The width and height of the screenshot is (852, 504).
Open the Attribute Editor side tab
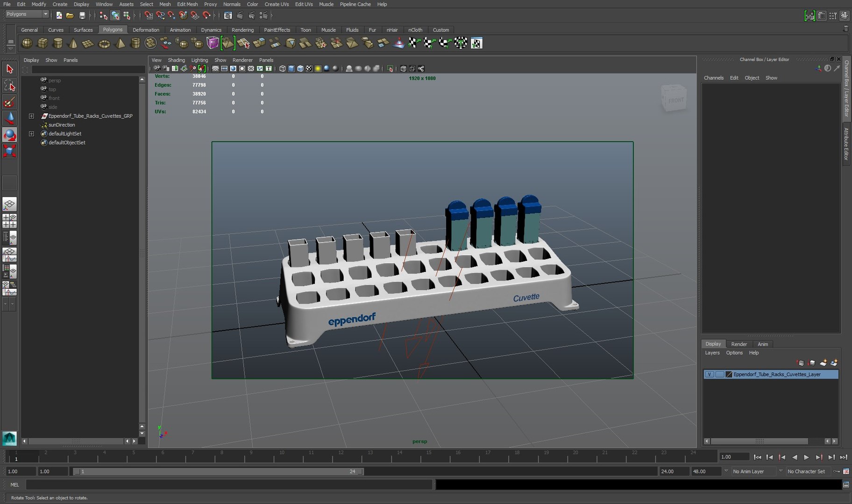[x=846, y=144]
